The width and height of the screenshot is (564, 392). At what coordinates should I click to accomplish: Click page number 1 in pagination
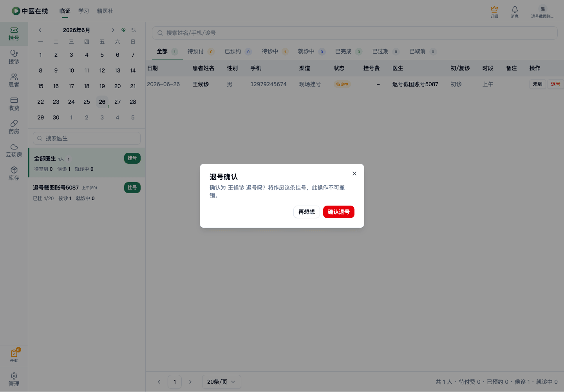click(175, 382)
